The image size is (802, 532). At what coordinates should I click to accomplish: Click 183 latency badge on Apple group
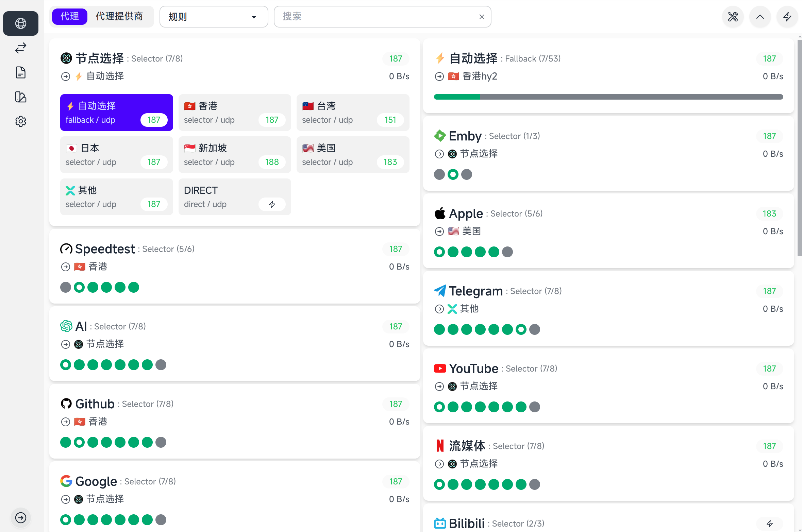pos(770,214)
